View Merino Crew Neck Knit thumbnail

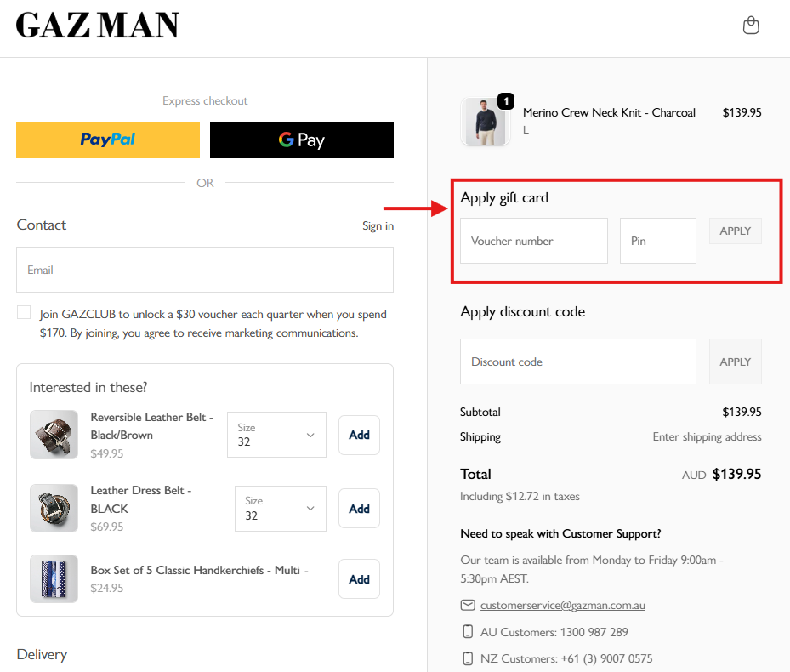[486, 122]
